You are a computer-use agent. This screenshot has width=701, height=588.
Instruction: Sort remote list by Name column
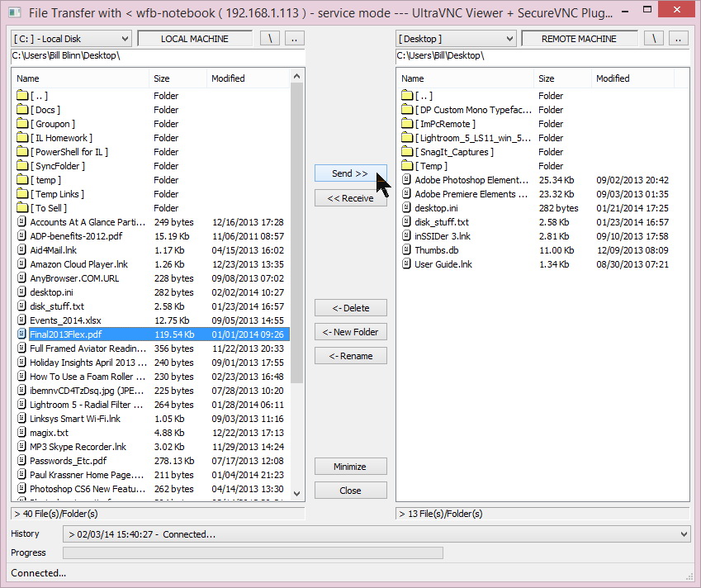click(x=465, y=78)
